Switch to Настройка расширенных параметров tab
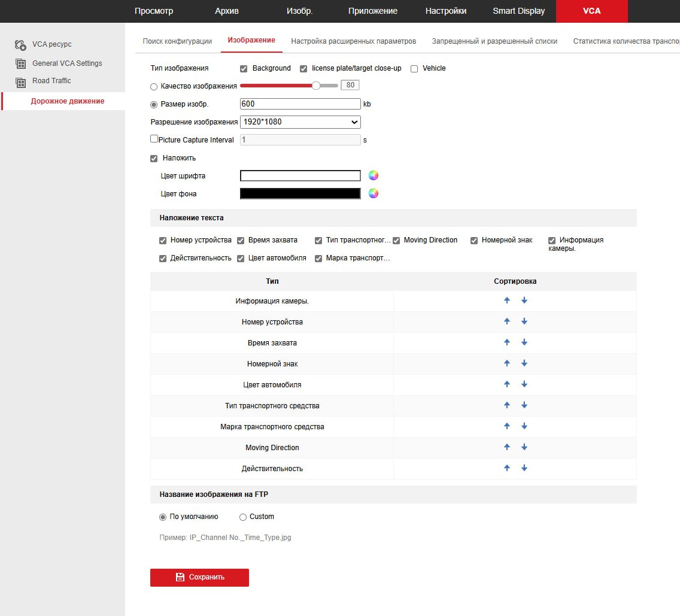The width and height of the screenshot is (680, 616). pyautogui.click(x=353, y=41)
